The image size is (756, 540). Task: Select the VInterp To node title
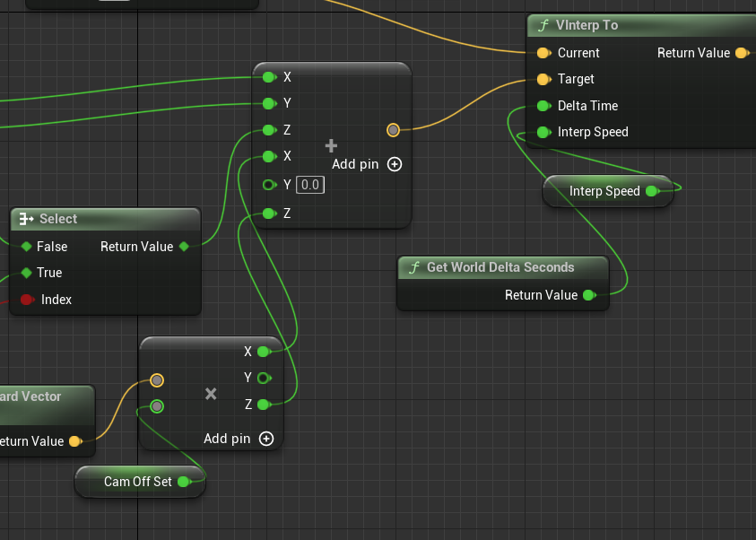pyautogui.click(x=587, y=25)
